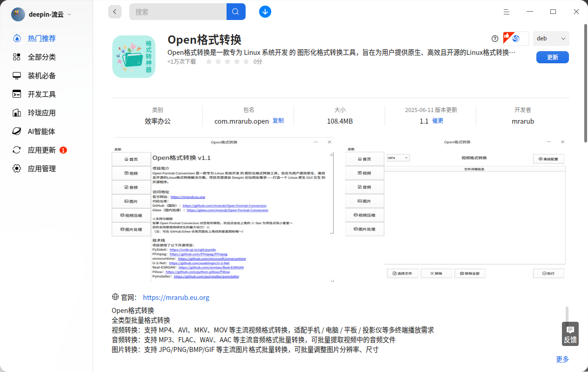The image size is (588, 372).
Task: Click the thumbs-up deepin recommended badge
Action: pyautogui.click(x=516, y=39)
